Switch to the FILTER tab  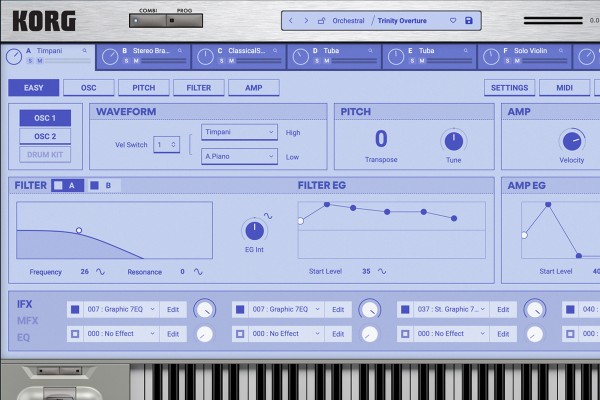click(198, 88)
